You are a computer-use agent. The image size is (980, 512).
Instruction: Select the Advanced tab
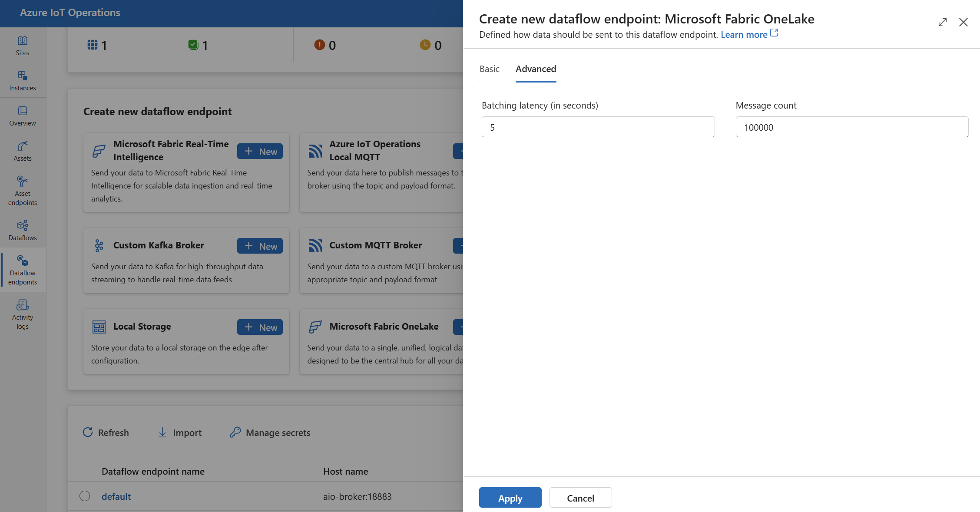coord(535,68)
